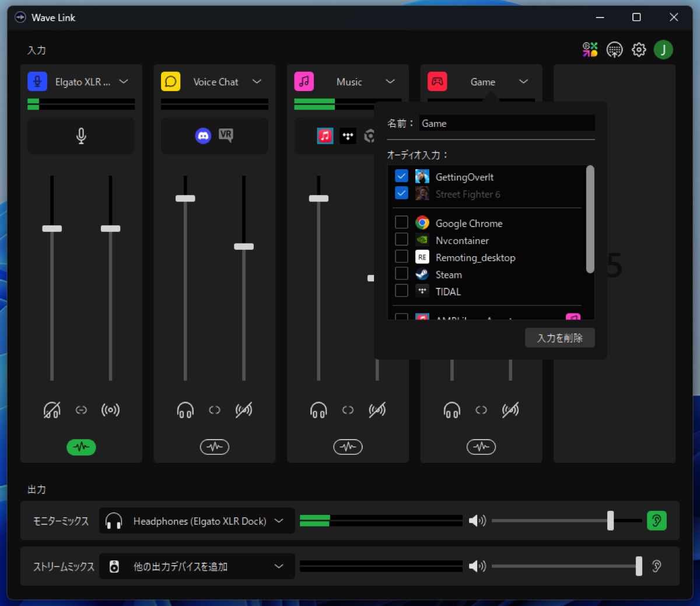Open the user profile avatar J
This screenshot has height=606, width=700.
(663, 50)
